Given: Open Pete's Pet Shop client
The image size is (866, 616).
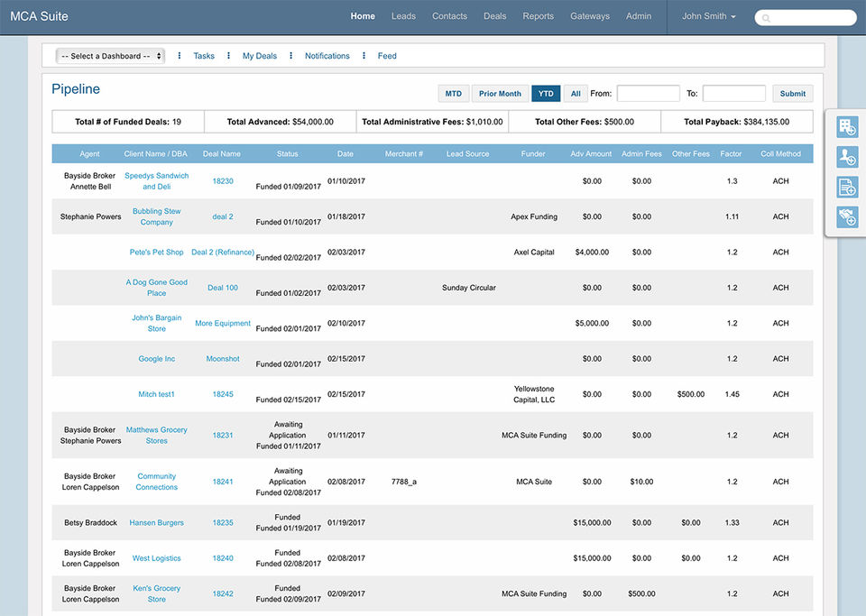Looking at the screenshot, I should pos(156,253).
